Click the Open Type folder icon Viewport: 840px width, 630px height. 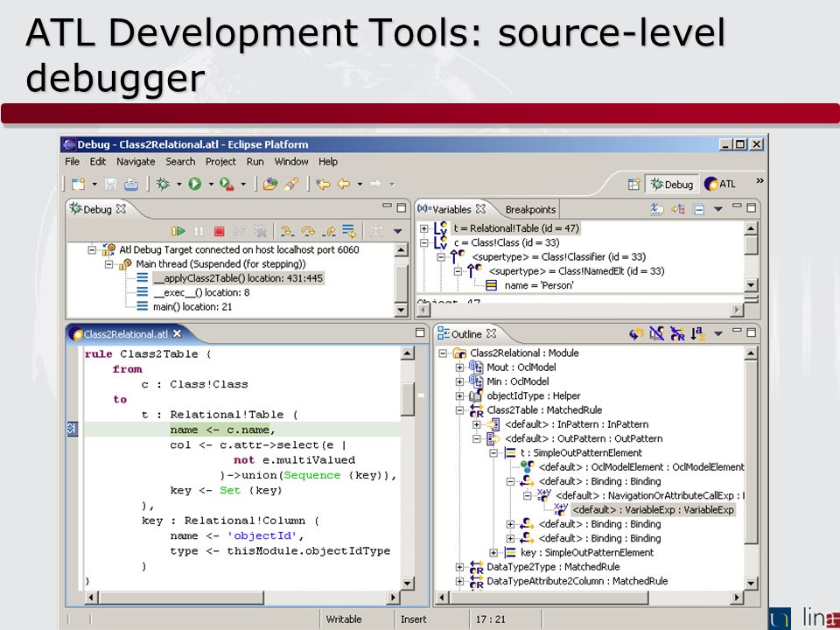pyautogui.click(x=270, y=185)
